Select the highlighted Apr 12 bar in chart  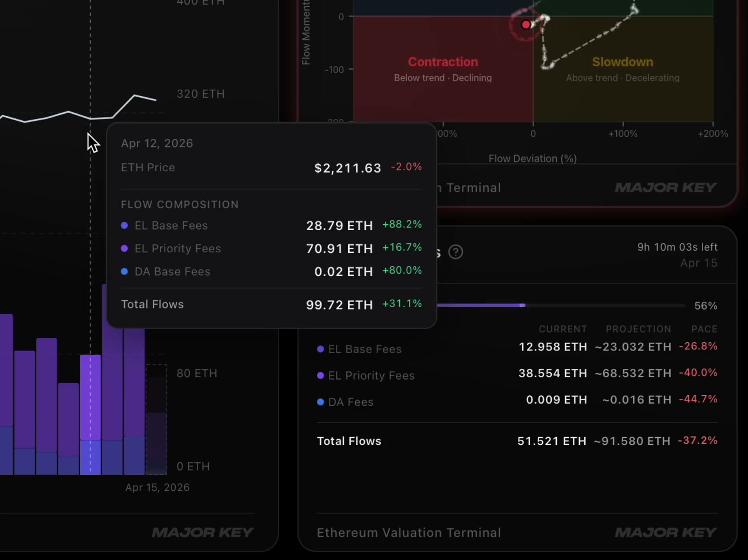tap(90, 414)
